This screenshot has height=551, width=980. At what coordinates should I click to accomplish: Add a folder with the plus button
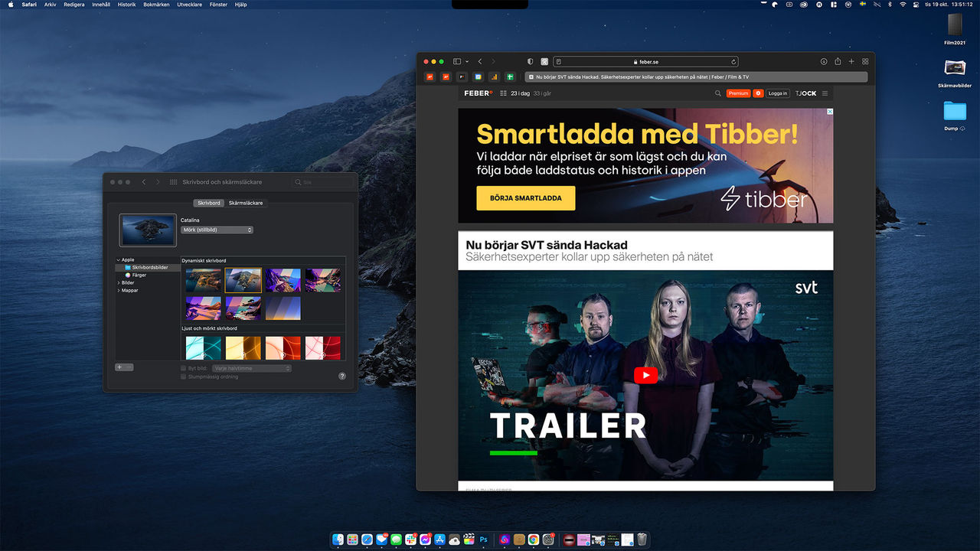pos(119,367)
